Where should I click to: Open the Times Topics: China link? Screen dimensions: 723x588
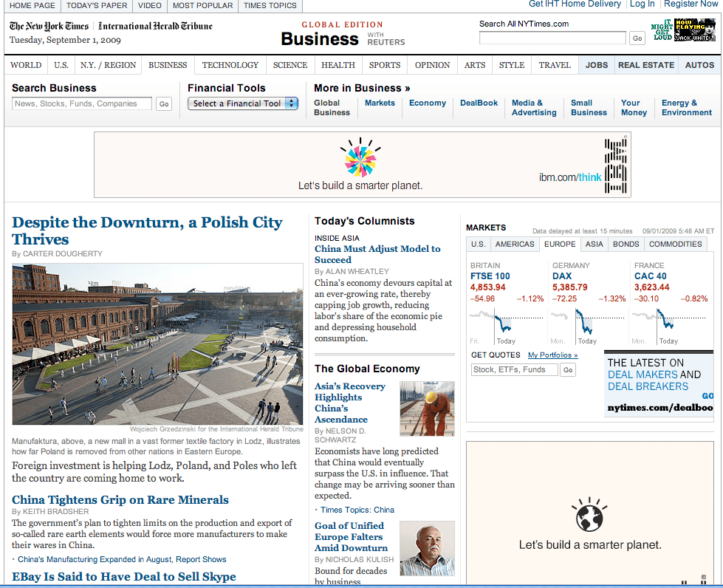coord(357,510)
